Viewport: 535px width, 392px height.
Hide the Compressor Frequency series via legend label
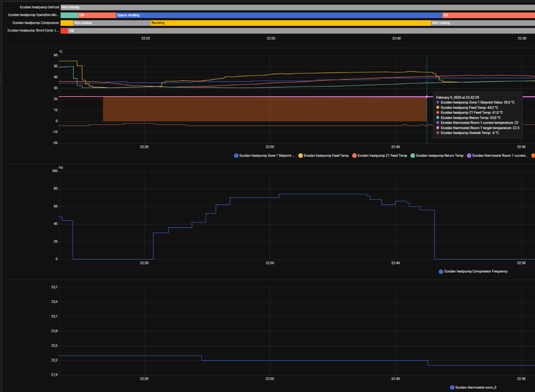(x=476, y=271)
